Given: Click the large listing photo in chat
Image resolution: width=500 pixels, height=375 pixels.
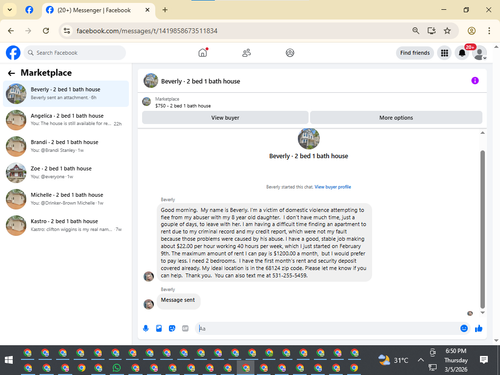Looking at the screenshot, I should (x=309, y=139).
